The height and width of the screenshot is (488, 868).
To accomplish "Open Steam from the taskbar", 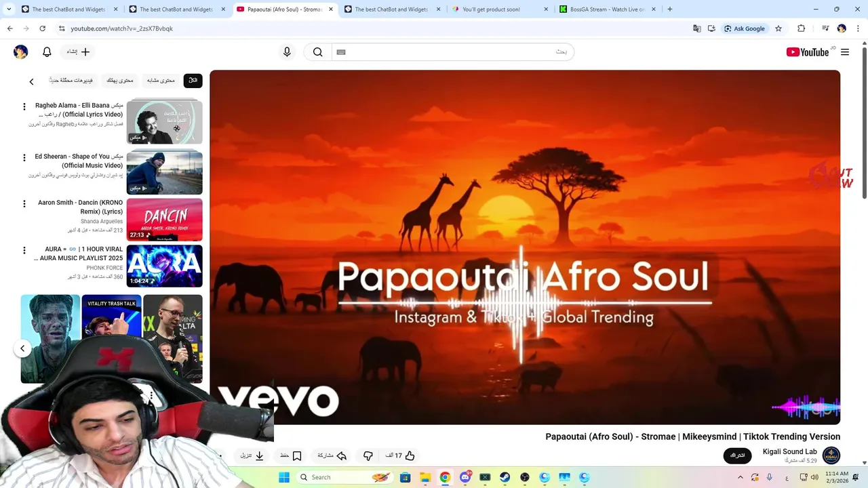I will pyautogui.click(x=505, y=477).
